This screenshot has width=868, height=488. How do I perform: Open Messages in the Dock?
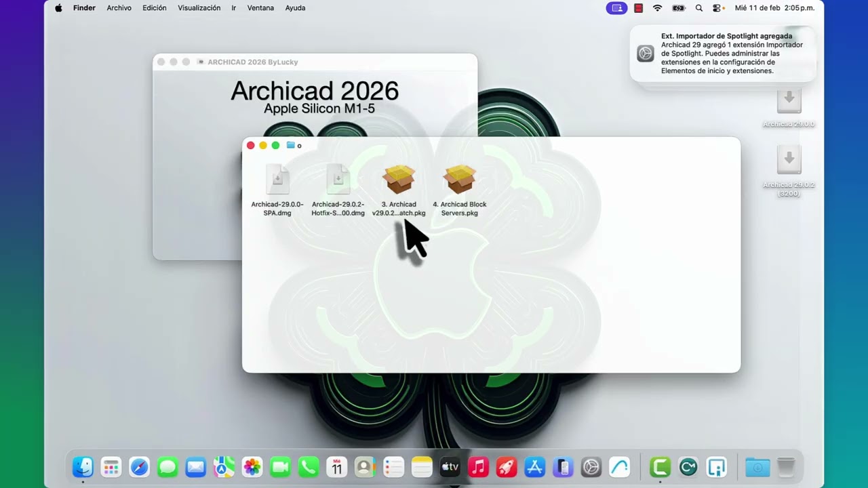(x=167, y=467)
